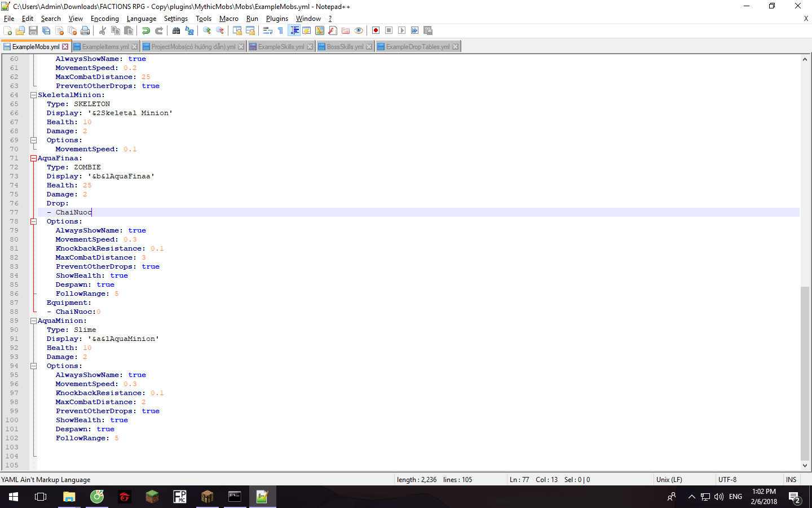Open the Replace dialog icon
Image resolution: width=812 pixels, height=508 pixels.
(189, 30)
